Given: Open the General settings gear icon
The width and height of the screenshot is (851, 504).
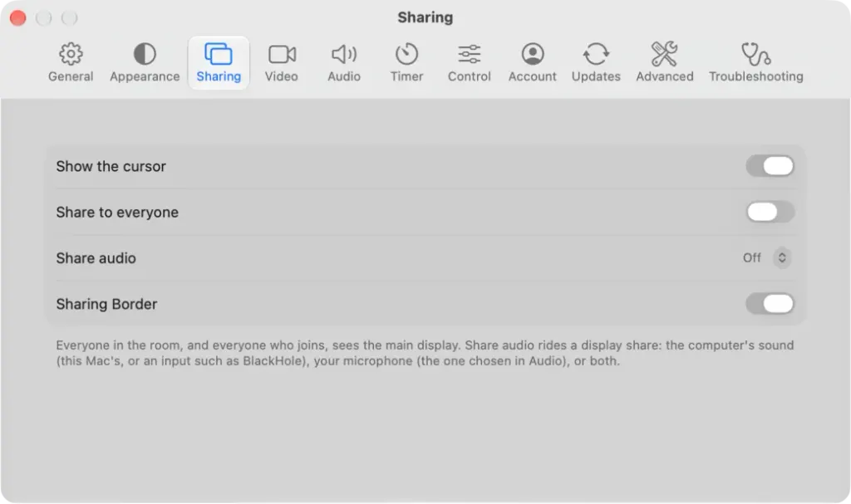Looking at the screenshot, I should click(x=71, y=54).
